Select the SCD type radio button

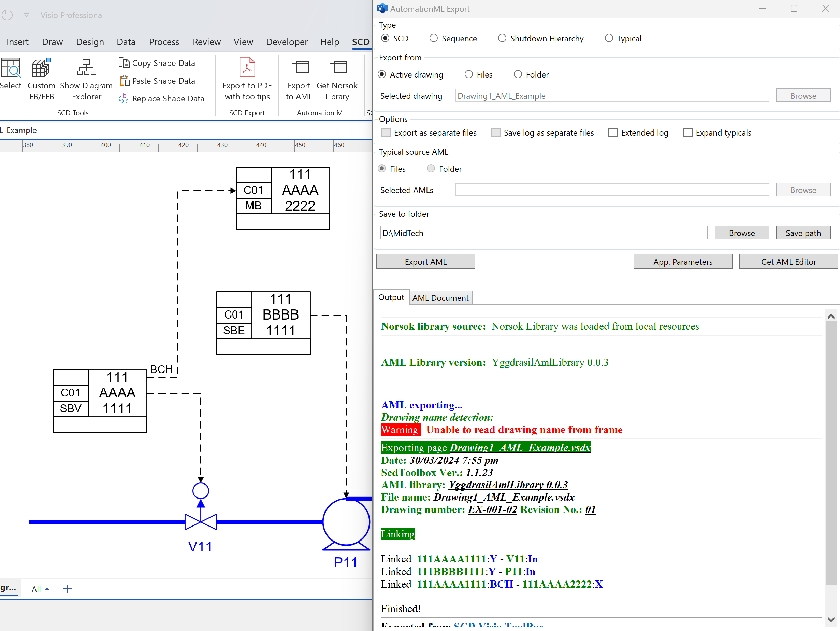coord(385,38)
